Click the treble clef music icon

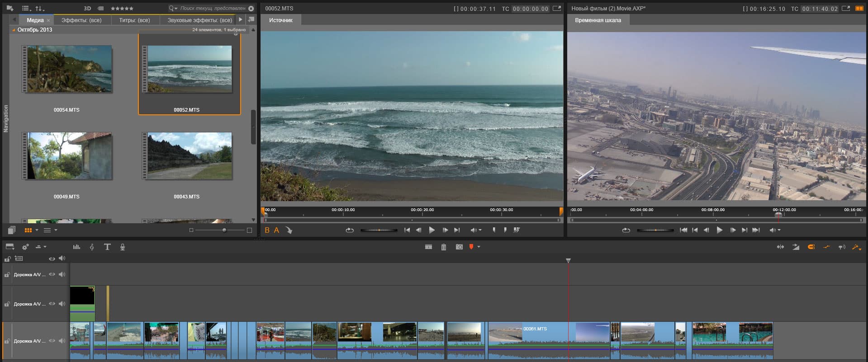pyautogui.click(x=92, y=247)
